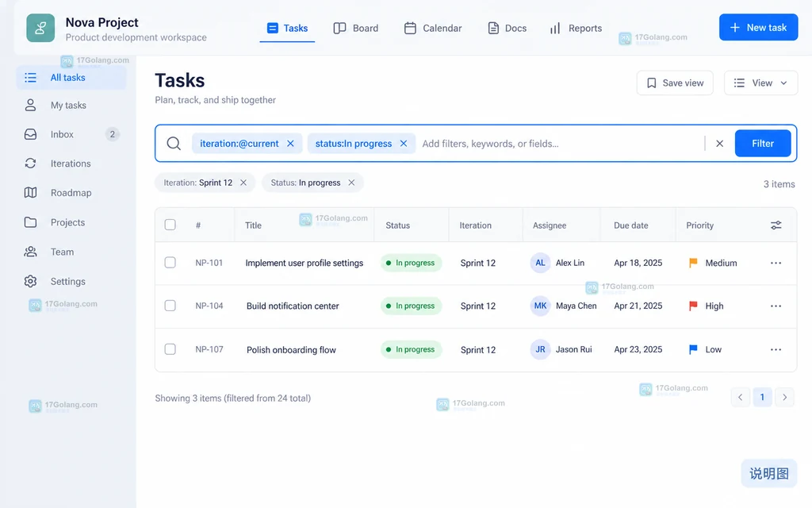
Task: Toggle the select-all checkbox in header
Action: pos(170,225)
